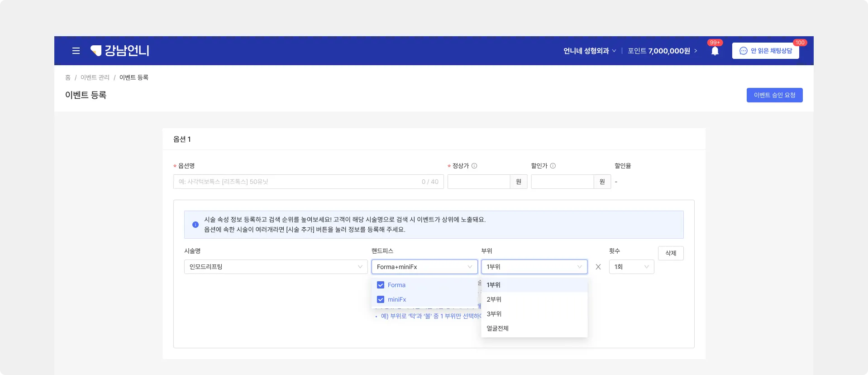Select 3부위 from the list
This screenshot has height=375, width=868.
pos(494,314)
